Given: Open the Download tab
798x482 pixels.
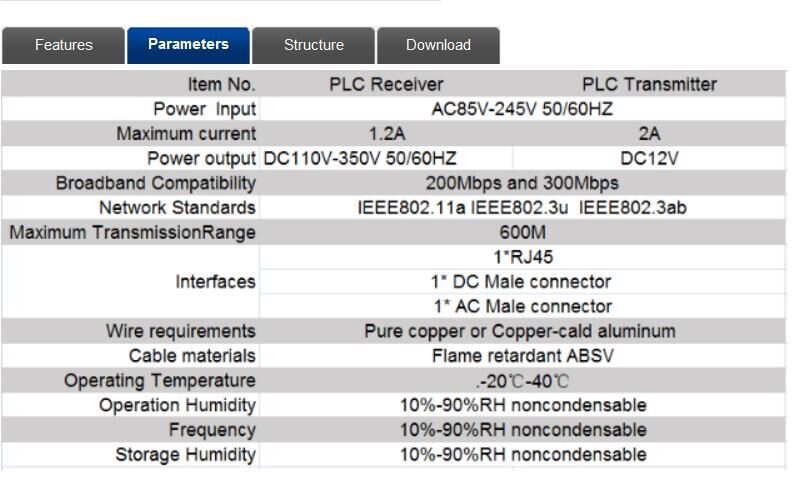Looking at the screenshot, I should pyautogui.click(x=438, y=45).
